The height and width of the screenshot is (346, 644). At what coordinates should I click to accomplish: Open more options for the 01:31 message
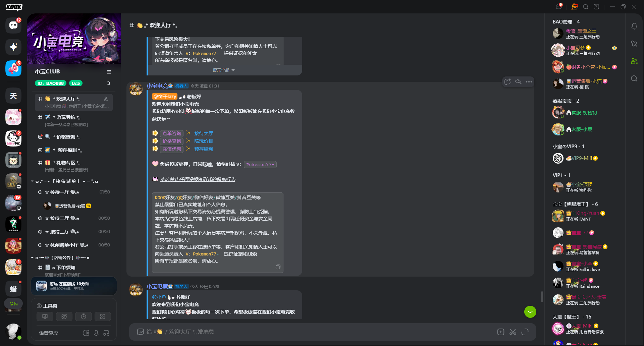coord(529,82)
